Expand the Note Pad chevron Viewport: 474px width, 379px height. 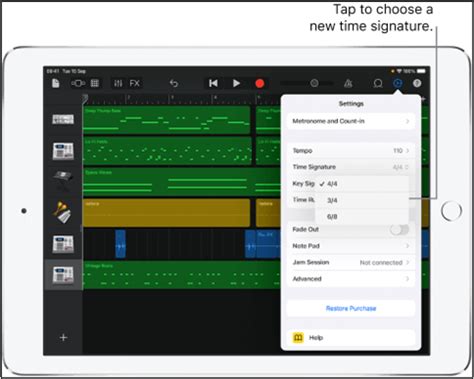tap(408, 246)
